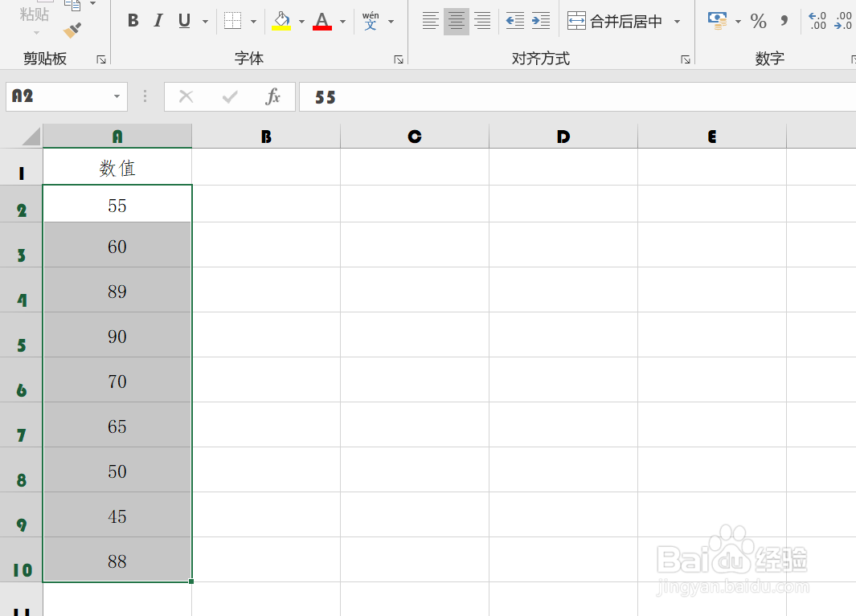Click cell with value 88
The image size is (856, 616).
[x=117, y=560]
